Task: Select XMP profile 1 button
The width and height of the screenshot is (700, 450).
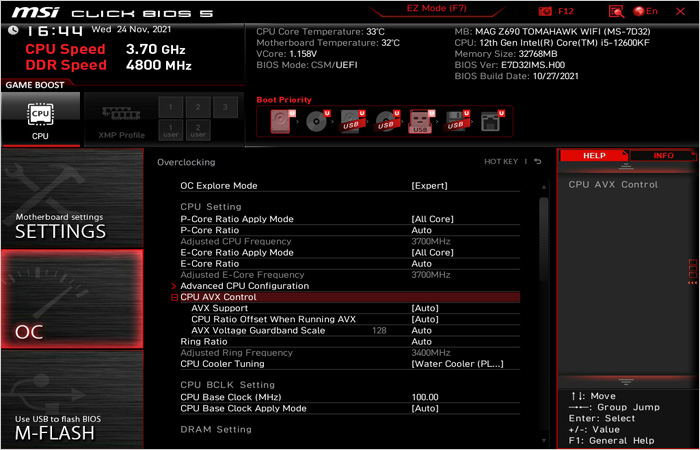Action: (170, 108)
